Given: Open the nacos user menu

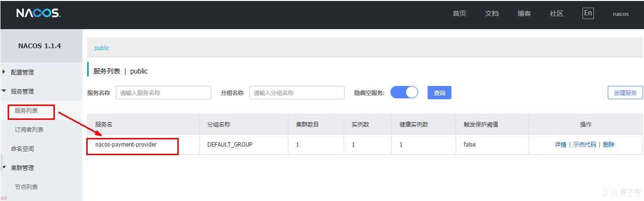Looking at the screenshot, I should click(x=621, y=14).
